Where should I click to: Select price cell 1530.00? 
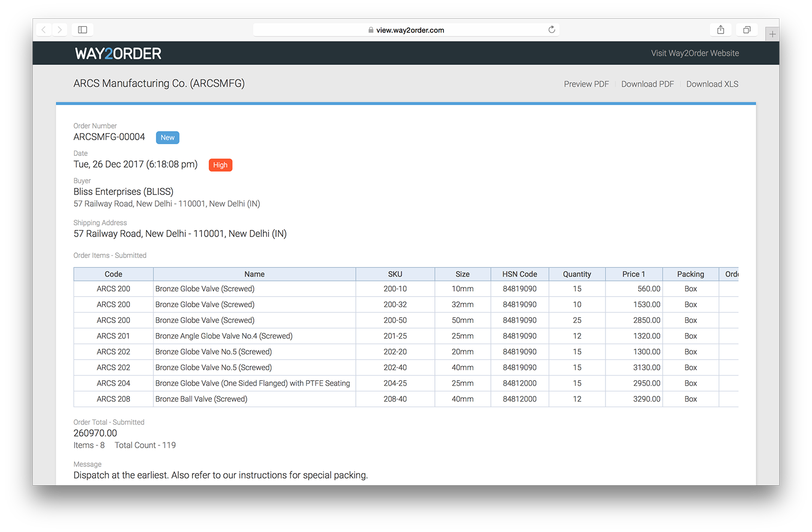(634, 305)
